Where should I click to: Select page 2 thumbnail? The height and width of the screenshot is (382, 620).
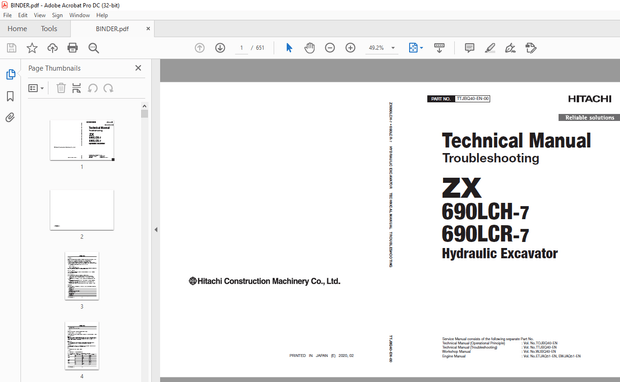(82, 210)
